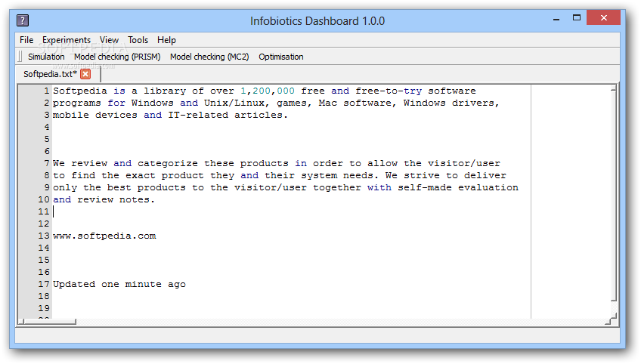The height and width of the screenshot is (364, 641).
Task: Launch Simulation from the toolbar
Action: coord(46,57)
